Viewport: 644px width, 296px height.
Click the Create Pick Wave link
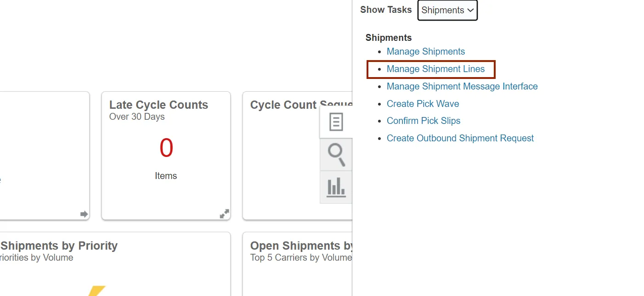(423, 104)
